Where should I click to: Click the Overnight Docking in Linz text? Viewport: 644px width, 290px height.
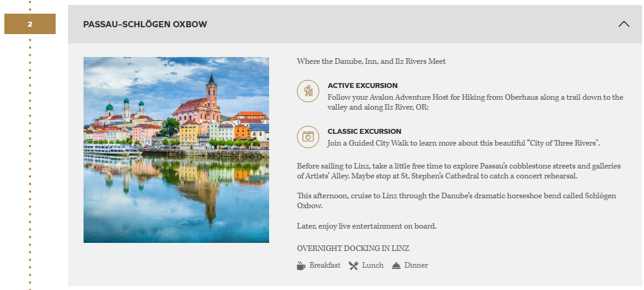click(353, 248)
